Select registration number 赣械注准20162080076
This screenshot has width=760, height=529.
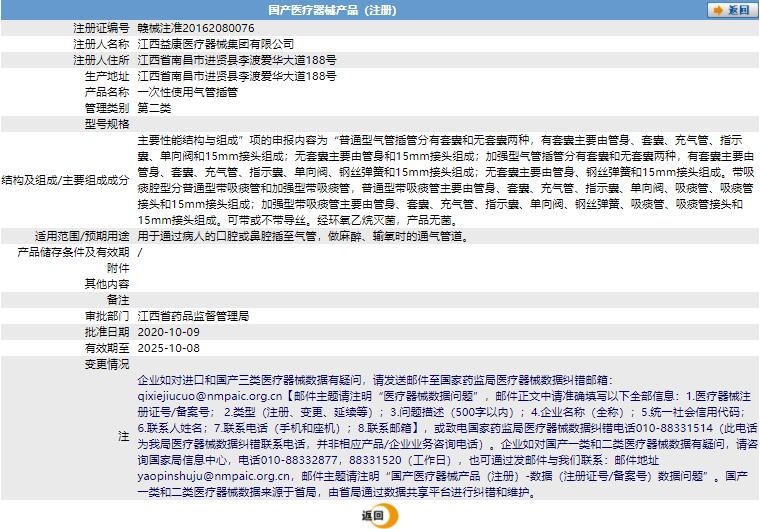click(196, 28)
